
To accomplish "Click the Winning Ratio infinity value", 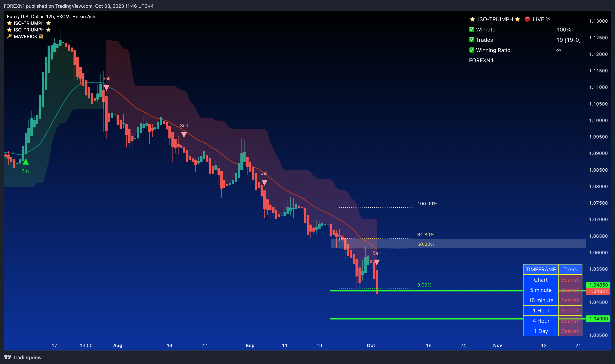I will (x=558, y=50).
